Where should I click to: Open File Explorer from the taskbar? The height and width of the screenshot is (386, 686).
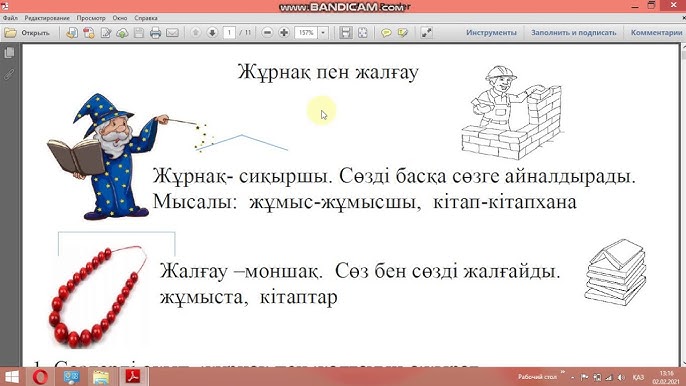(x=101, y=377)
